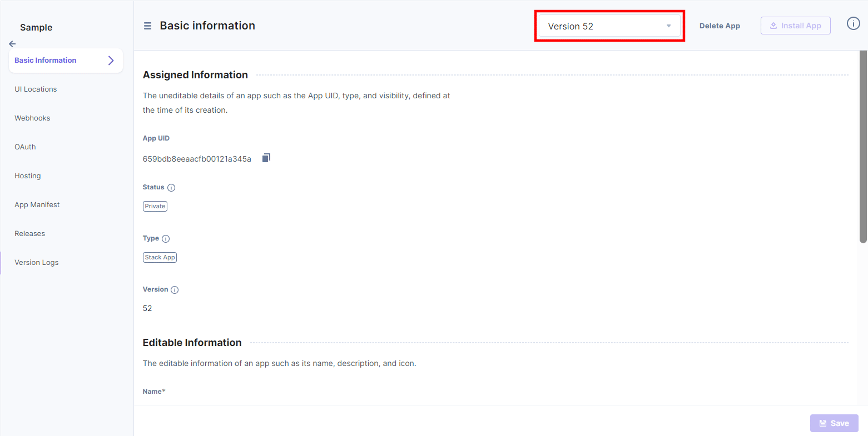The image size is (868, 436).
Task: Click the version value 52
Action: tap(147, 308)
